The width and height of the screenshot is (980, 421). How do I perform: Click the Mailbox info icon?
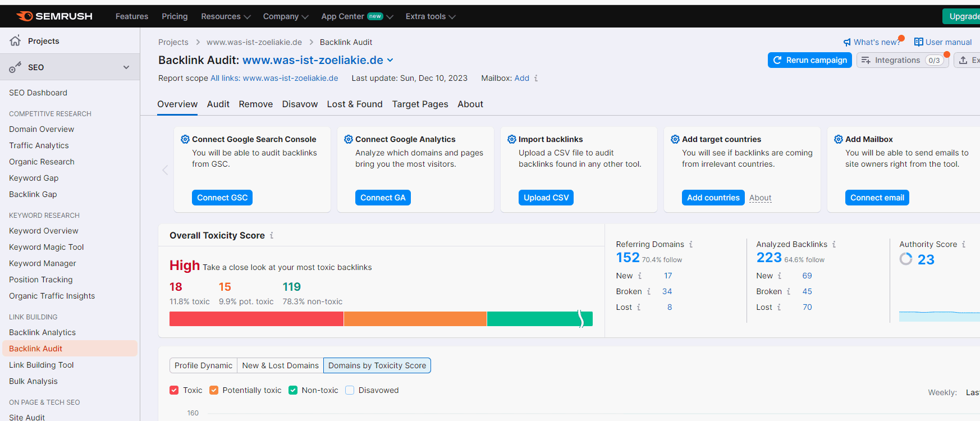[536, 78]
